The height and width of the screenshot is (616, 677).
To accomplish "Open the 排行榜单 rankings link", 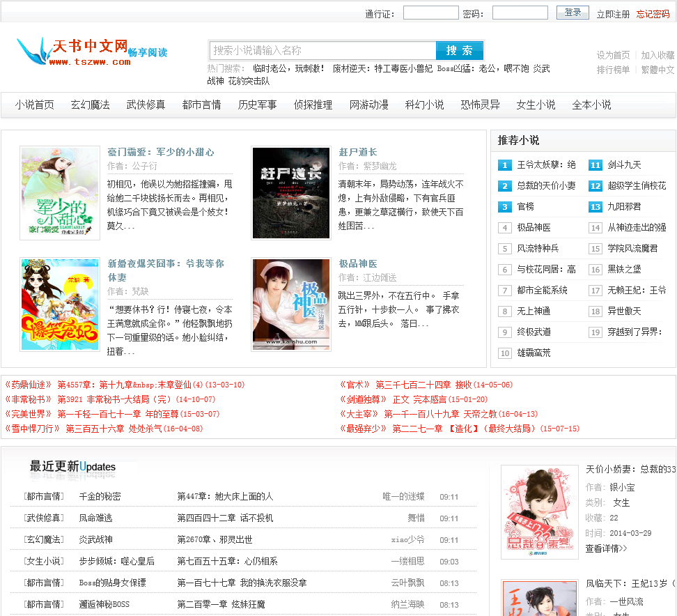I will click(613, 70).
